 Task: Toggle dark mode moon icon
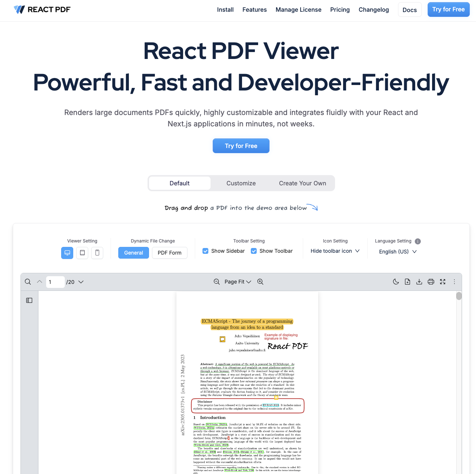click(396, 282)
